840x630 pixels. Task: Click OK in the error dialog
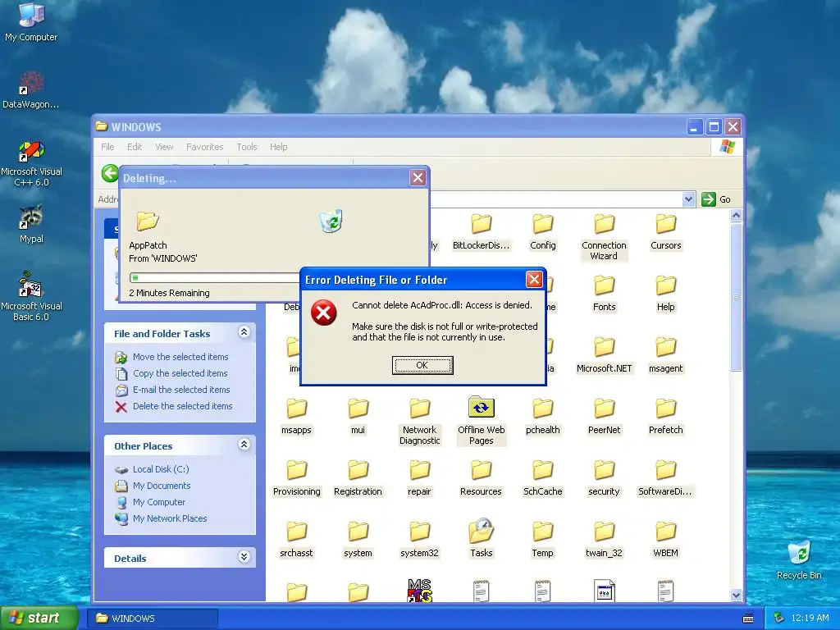[x=422, y=365]
